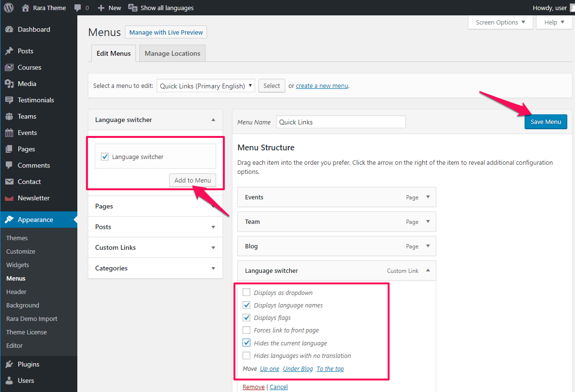Open Events using the calendar icon
This screenshot has height=392, width=575.
pos(9,133)
